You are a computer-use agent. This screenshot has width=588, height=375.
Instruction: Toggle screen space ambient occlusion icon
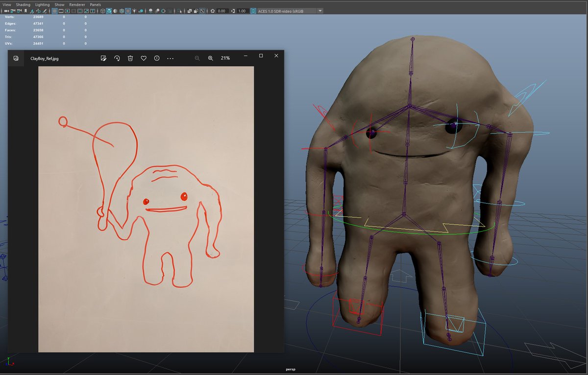[x=150, y=11]
